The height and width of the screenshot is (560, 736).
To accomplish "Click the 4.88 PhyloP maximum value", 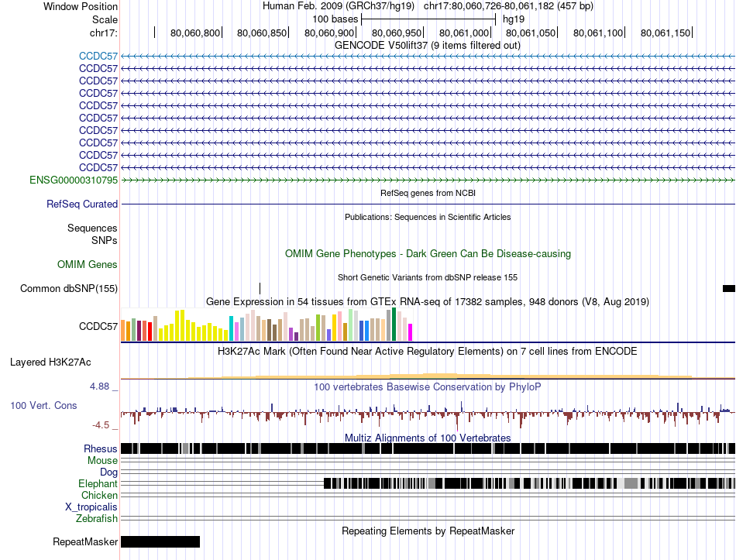I will pos(99,387).
